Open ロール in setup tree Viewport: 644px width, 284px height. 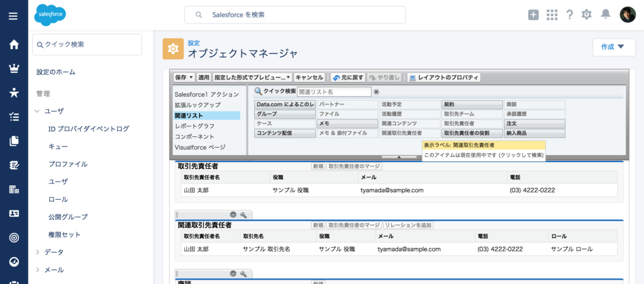tap(58, 199)
